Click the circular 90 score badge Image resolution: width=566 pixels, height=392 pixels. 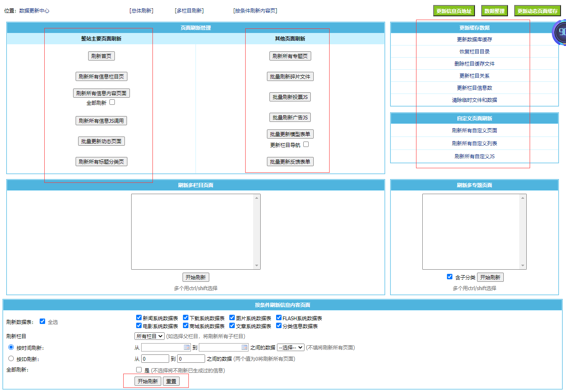coord(560,32)
